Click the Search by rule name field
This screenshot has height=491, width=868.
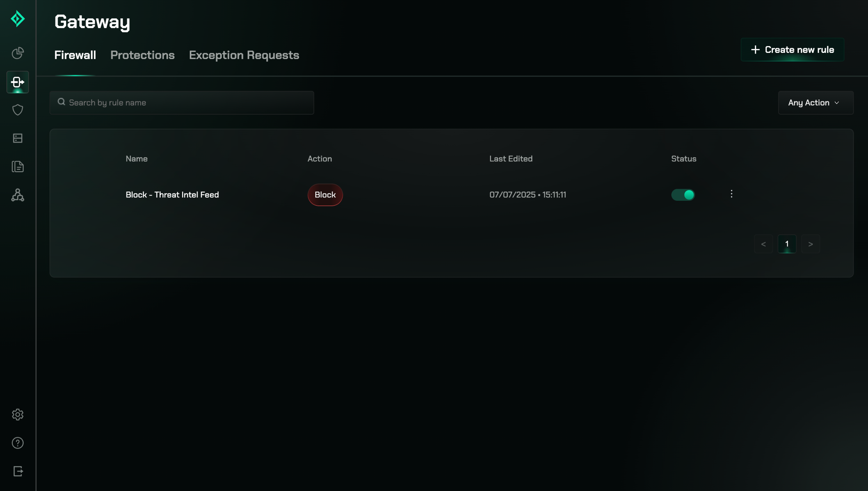coord(182,103)
